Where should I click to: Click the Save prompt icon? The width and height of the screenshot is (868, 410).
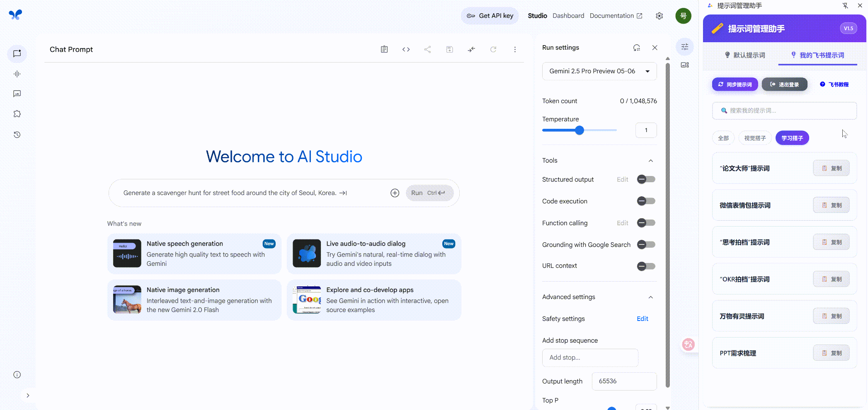(449, 49)
